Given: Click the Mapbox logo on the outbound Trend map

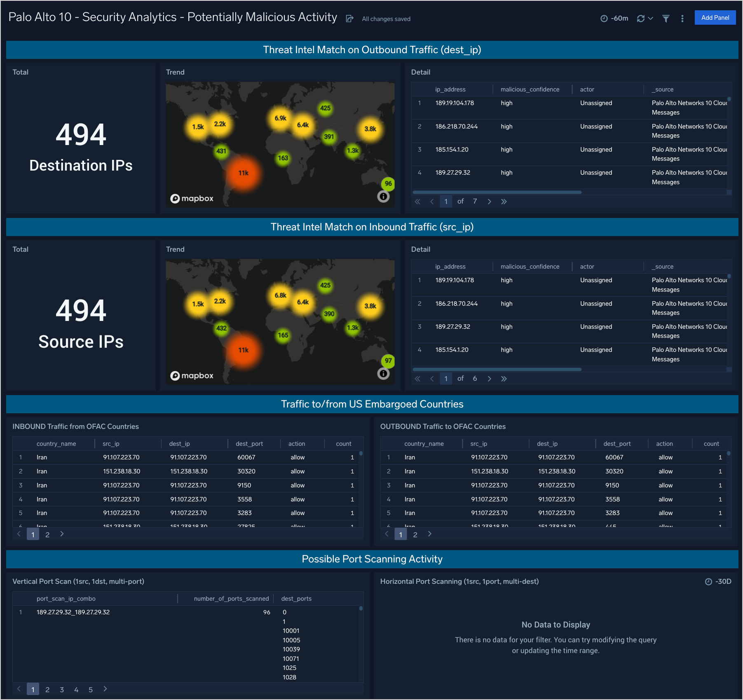Looking at the screenshot, I should (192, 199).
